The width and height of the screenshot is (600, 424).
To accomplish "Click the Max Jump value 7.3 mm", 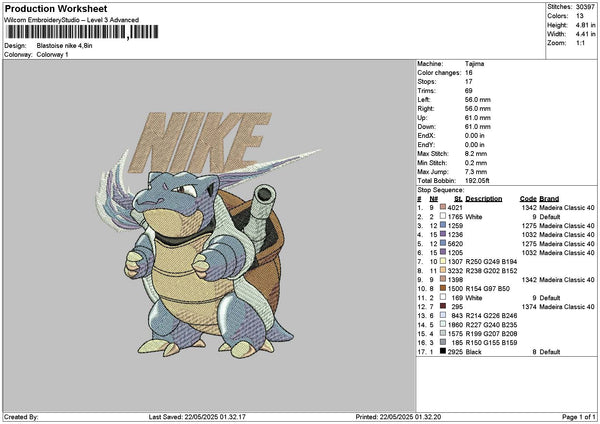I will [476, 172].
